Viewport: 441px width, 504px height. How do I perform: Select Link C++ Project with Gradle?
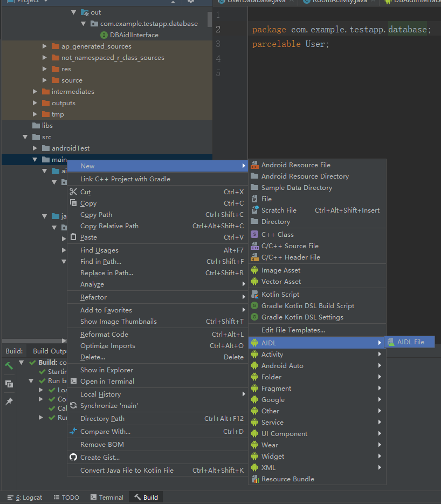point(157,179)
